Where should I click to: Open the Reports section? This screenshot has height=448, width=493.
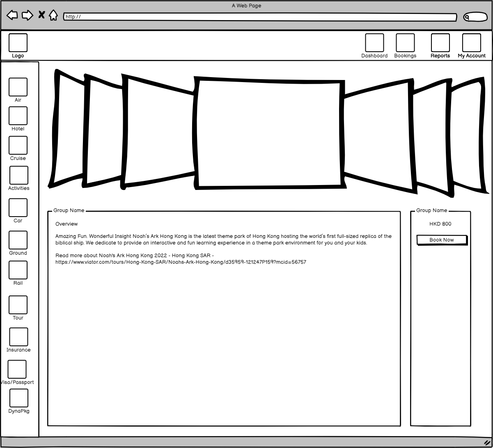(x=440, y=43)
